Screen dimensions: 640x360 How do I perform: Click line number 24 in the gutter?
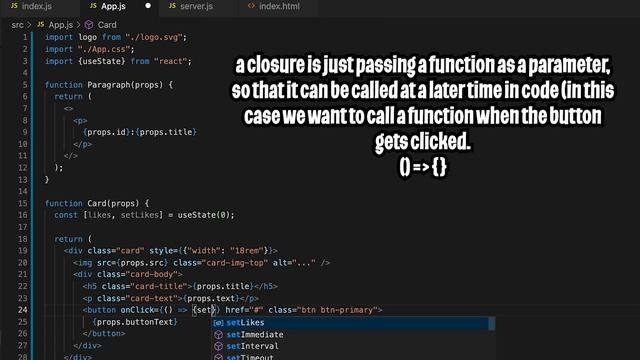22,310
